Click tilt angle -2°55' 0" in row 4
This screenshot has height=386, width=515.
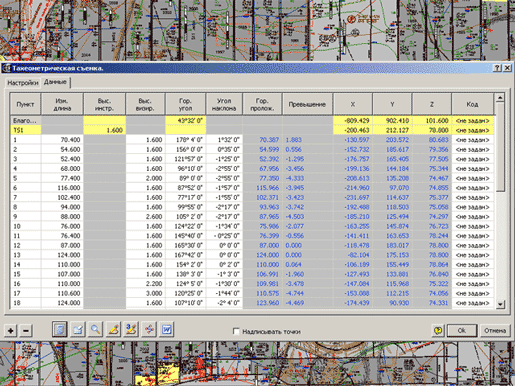224,169
